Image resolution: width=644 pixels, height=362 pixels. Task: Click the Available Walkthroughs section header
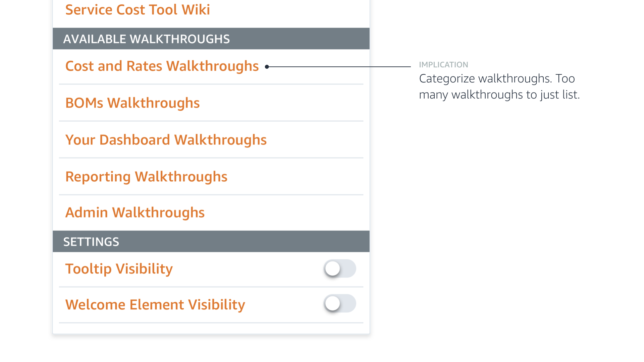pyautogui.click(x=147, y=39)
